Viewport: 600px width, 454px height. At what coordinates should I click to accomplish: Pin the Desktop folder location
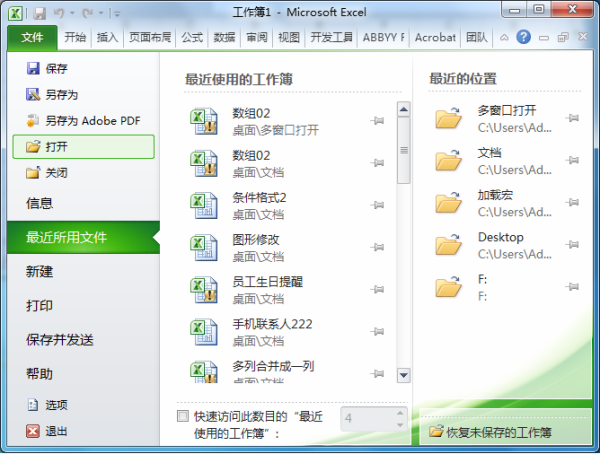pyautogui.click(x=573, y=244)
